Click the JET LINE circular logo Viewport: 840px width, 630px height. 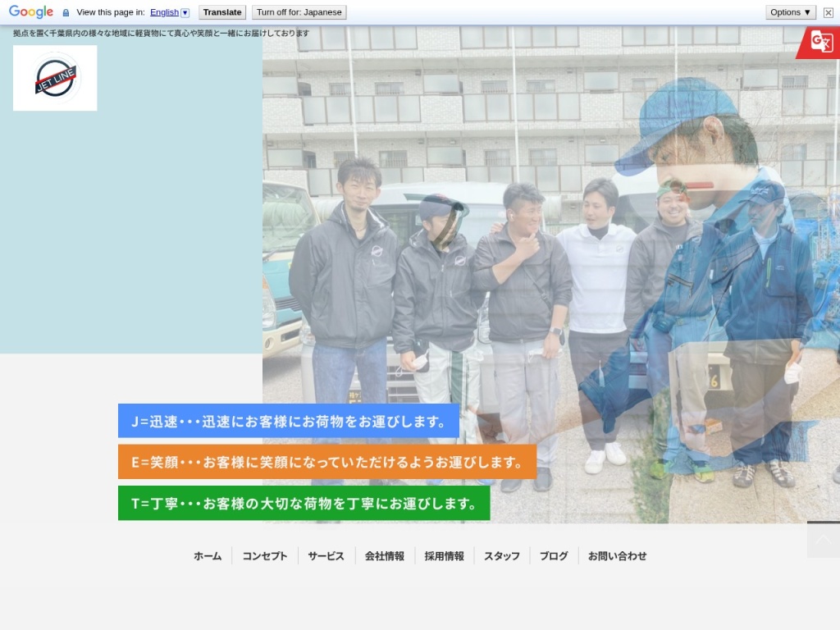54,77
